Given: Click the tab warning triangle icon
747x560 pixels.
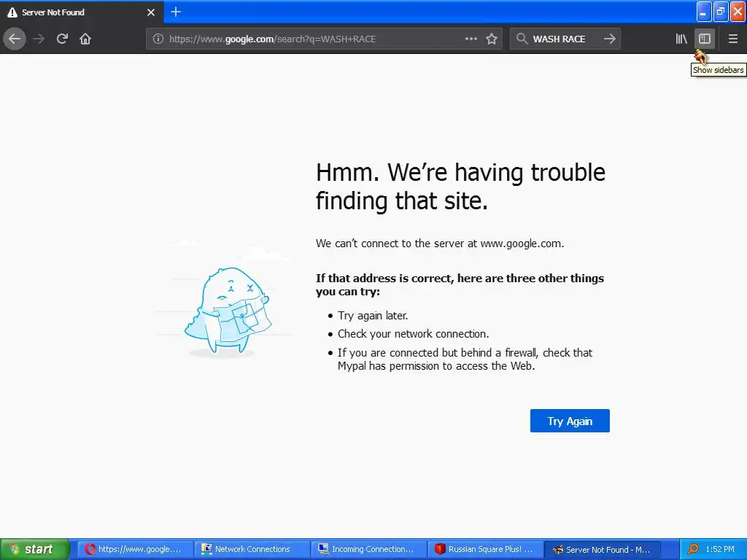Looking at the screenshot, I should point(12,12).
